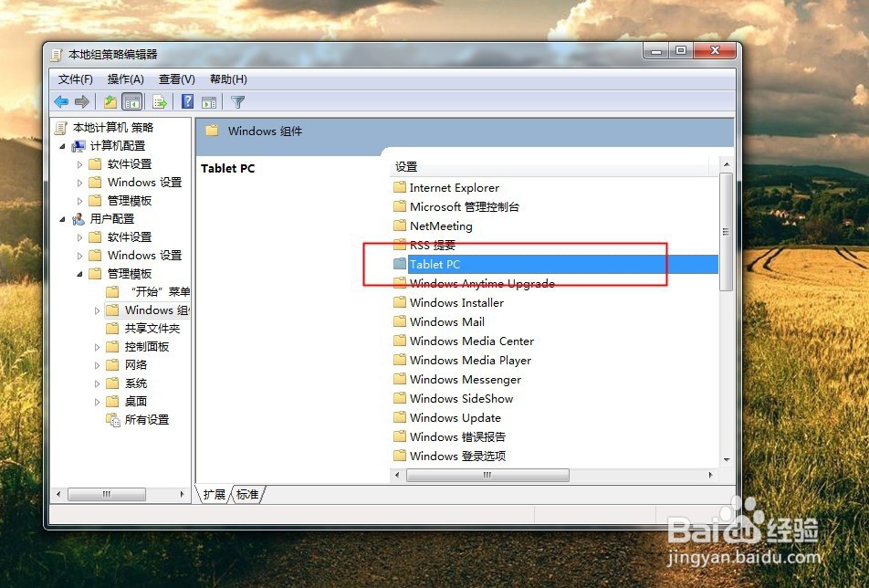
Task: Click the Filter funnel toolbar icon
Action: 237,102
